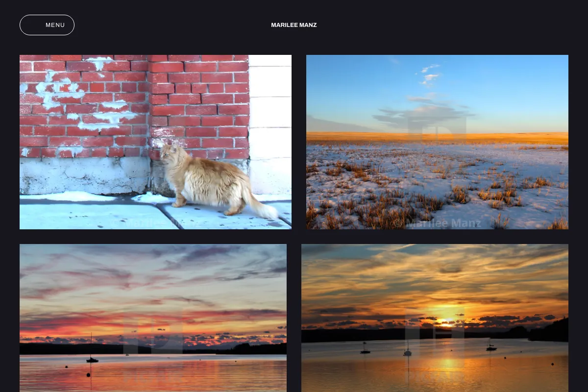Open the MENU button

pyautogui.click(x=47, y=25)
